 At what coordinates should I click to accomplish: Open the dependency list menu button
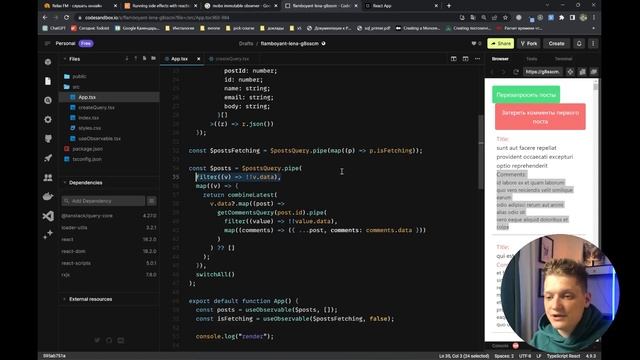[151, 201]
